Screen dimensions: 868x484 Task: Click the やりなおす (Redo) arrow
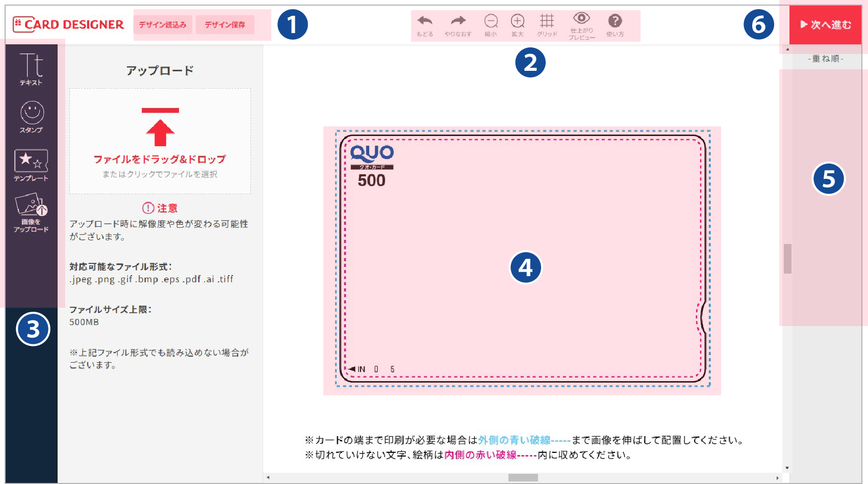[458, 25]
